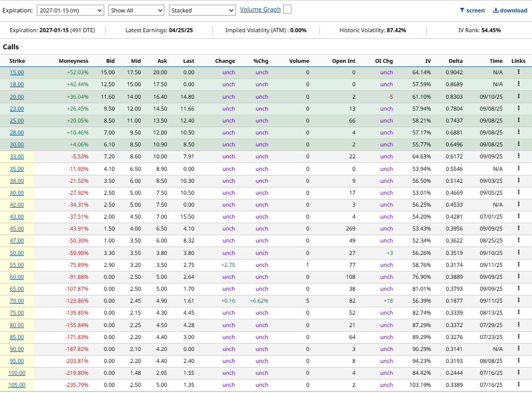Open three-dot menu for 33.00 strike row
The width and height of the screenshot is (532, 393).
519,156
